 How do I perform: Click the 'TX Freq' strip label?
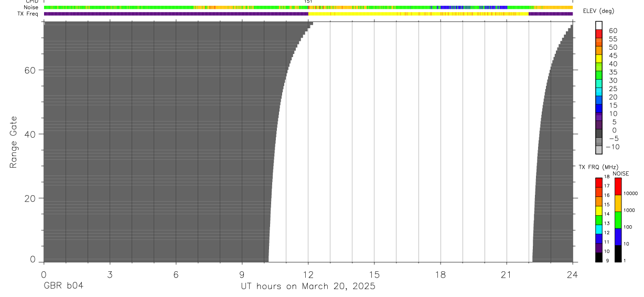click(28, 14)
